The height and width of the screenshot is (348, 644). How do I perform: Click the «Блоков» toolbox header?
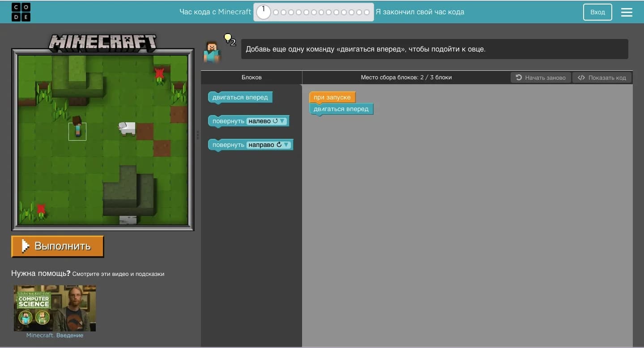tap(252, 77)
